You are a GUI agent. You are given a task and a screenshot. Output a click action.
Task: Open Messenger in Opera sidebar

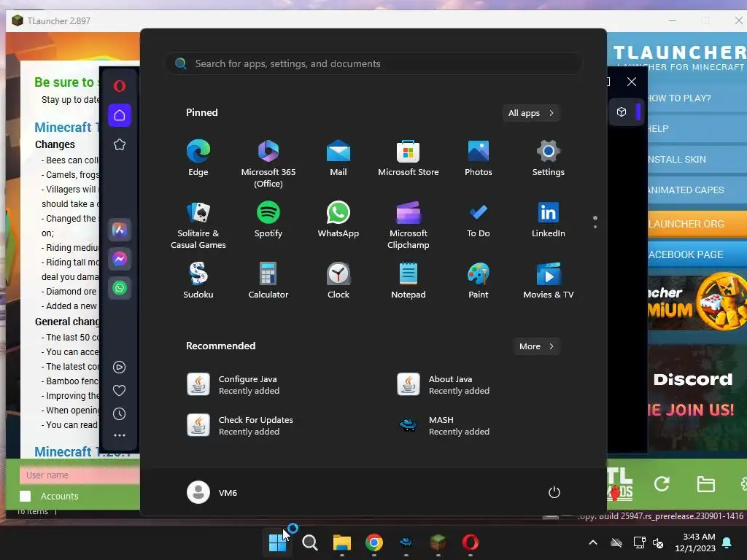[x=120, y=259]
